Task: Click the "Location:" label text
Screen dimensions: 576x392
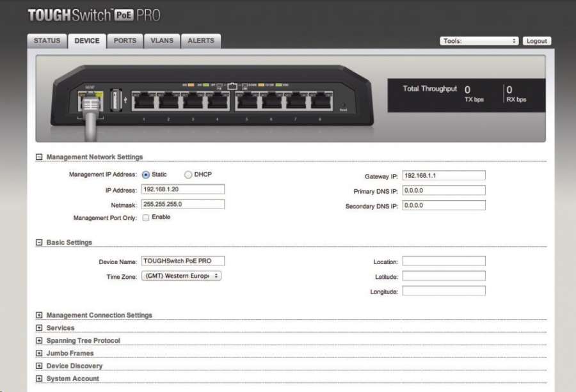Action: (x=386, y=262)
